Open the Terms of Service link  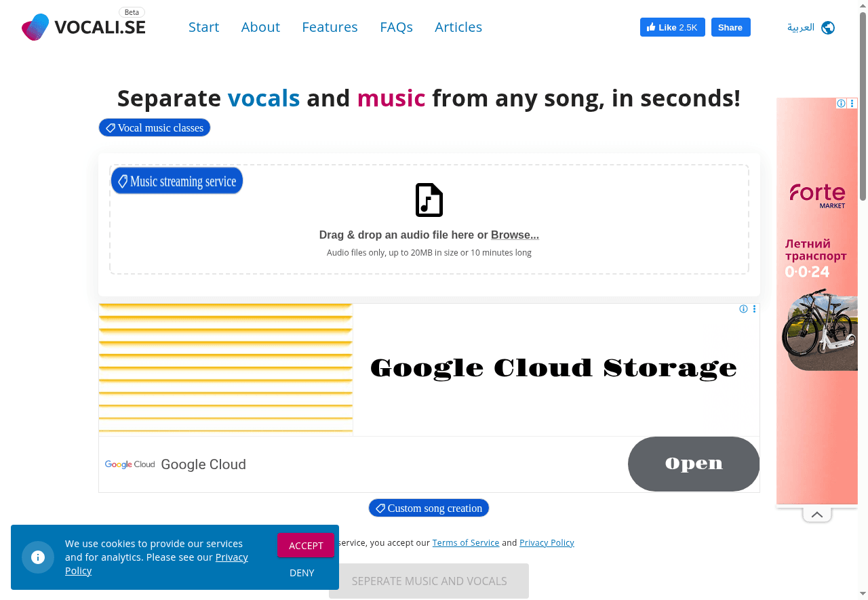point(466,542)
